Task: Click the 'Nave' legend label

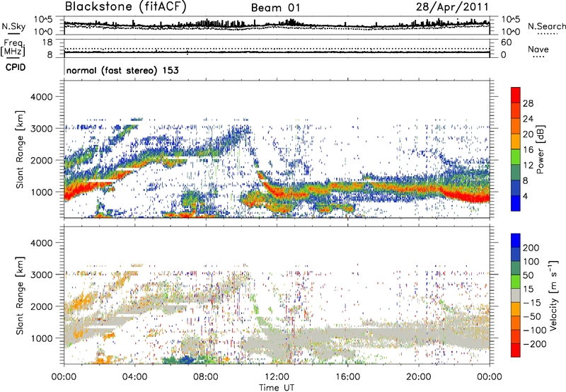Action: (x=538, y=49)
